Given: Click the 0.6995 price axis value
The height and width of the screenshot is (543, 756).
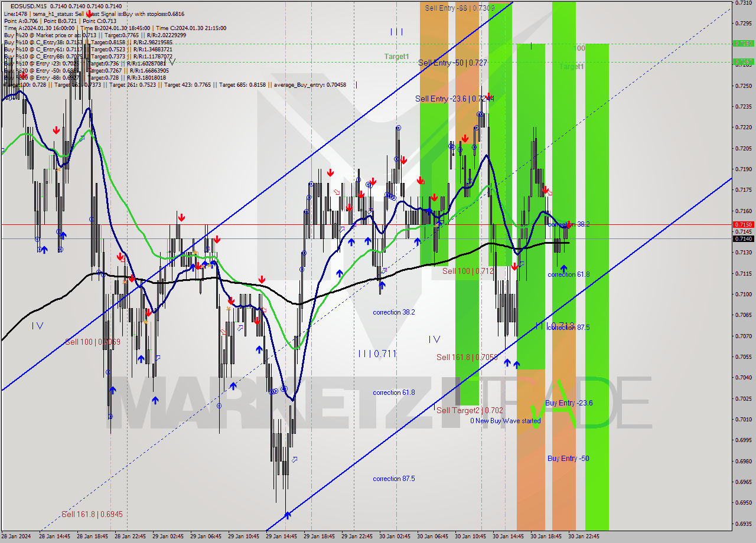Looking at the screenshot, I should 744,440.
